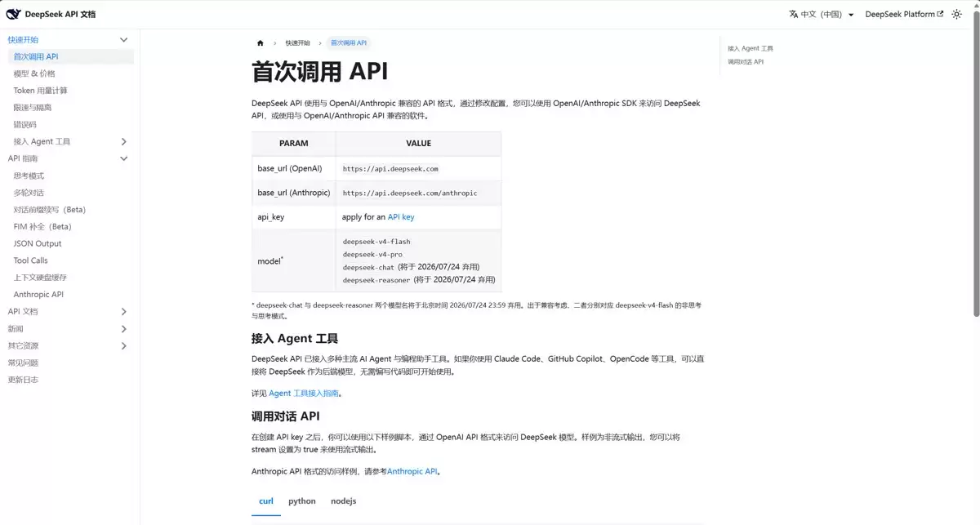This screenshot has width=980, height=525.
Task: Expand the 新闻 section chevron
Action: pos(124,329)
